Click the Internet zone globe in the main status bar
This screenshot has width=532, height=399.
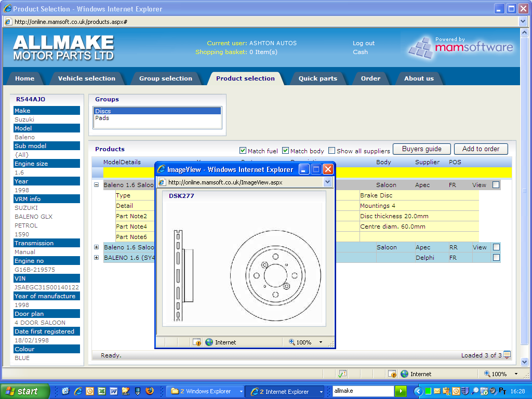click(404, 374)
